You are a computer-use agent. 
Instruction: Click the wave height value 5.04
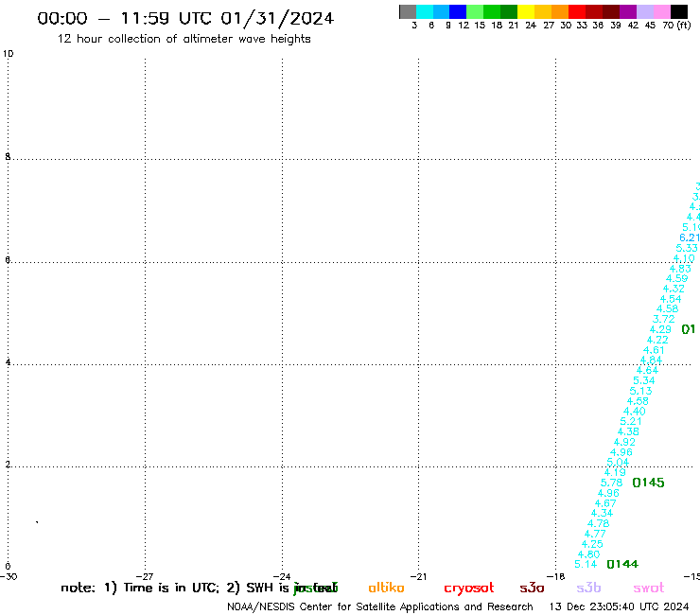[x=618, y=463]
